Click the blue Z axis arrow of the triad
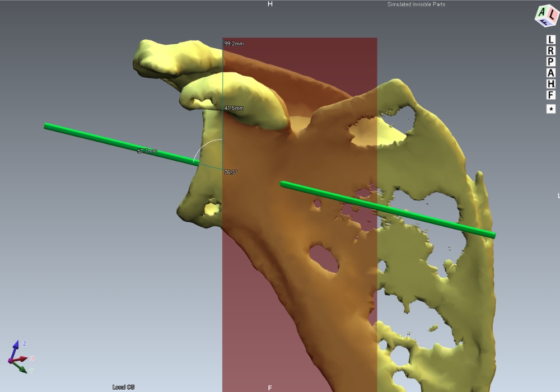The image size is (560, 392). (17, 347)
